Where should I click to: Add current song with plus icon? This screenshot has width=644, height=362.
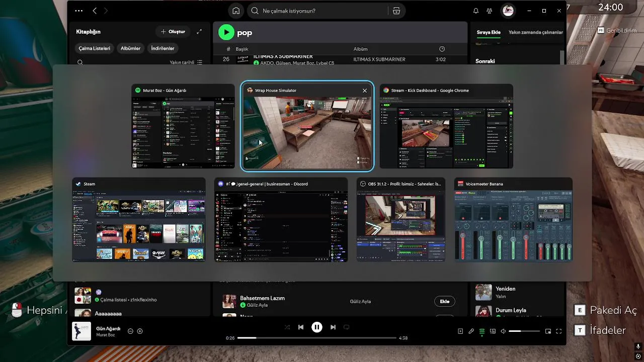[140, 331]
